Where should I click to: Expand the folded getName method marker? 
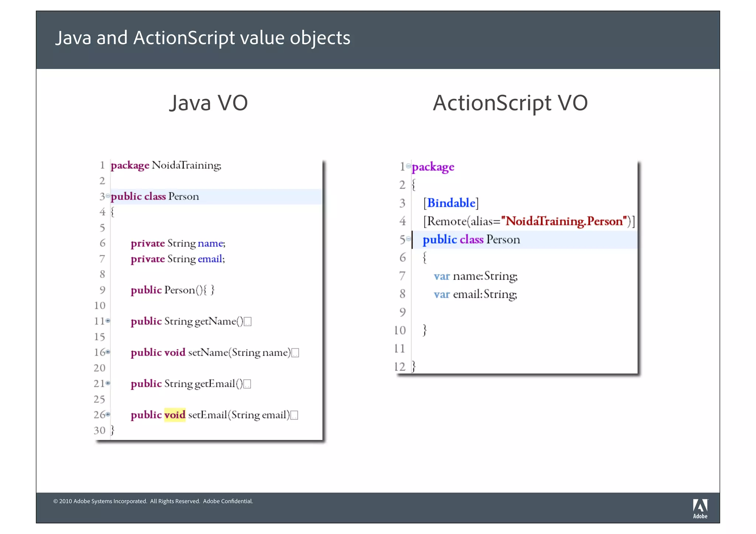click(x=108, y=321)
